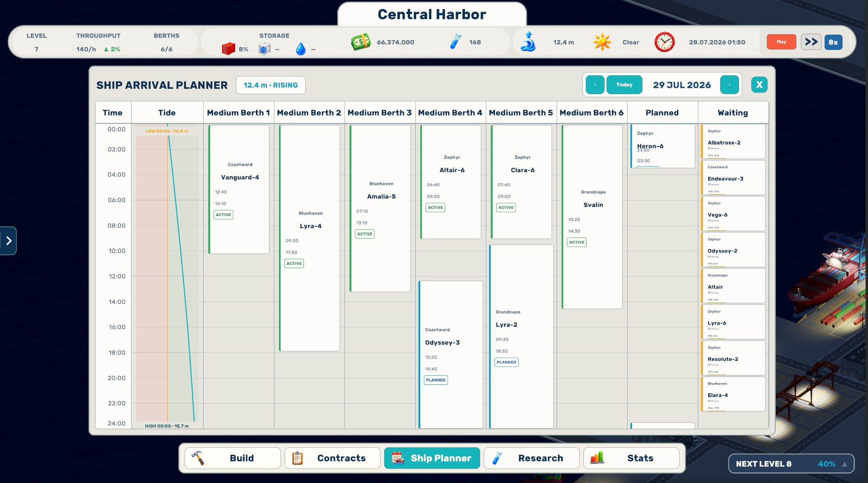Select waiting ship Endeavour-3
868x483 pixels.
733,178
